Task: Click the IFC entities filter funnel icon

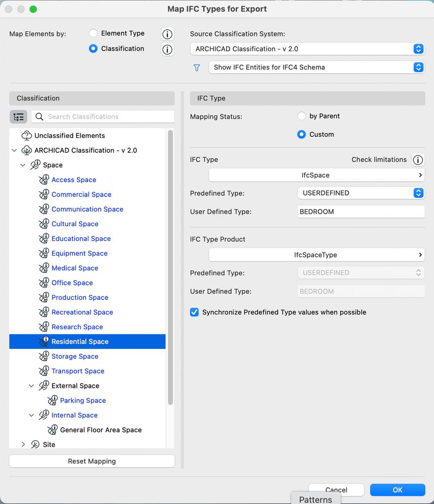Action: (197, 68)
